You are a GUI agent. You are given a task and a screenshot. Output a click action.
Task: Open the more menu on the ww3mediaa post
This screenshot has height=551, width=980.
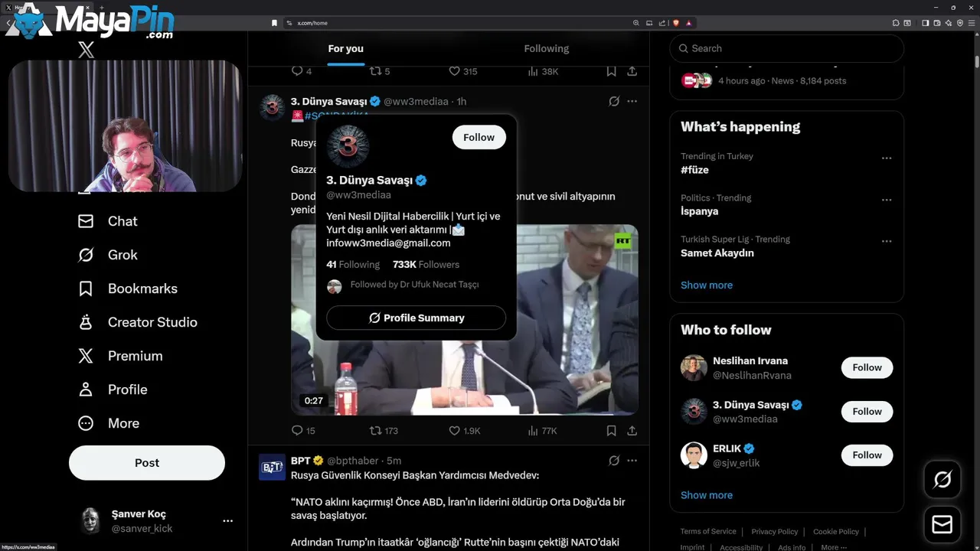[x=632, y=101]
